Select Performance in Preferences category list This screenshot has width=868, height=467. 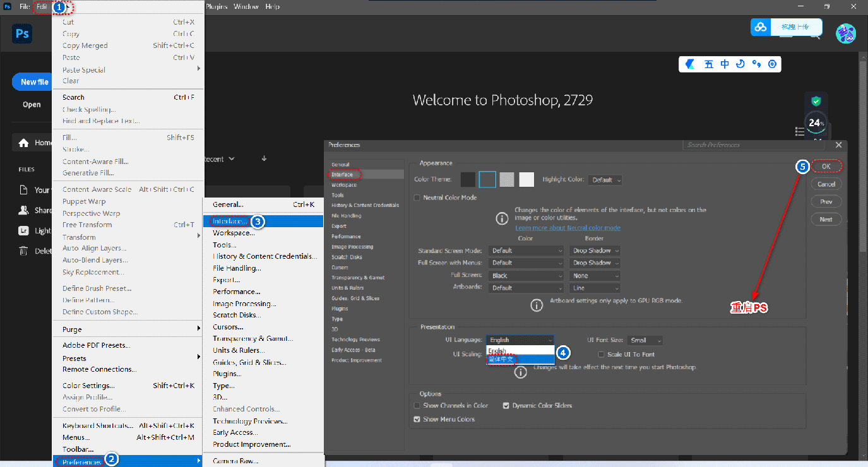[346, 237]
